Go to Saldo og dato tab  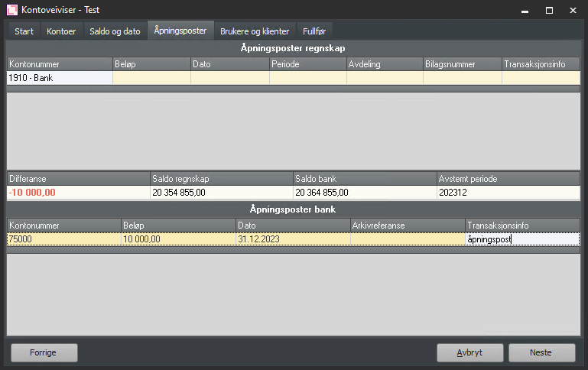tap(115, 31)
